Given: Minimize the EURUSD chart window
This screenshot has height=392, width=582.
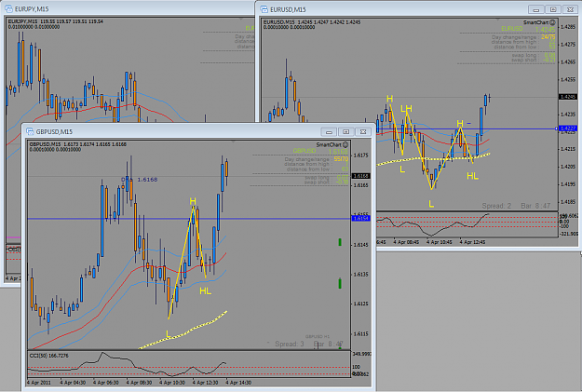Looking at the screenshot, I should pyautogui.click(x=536, y=9).
